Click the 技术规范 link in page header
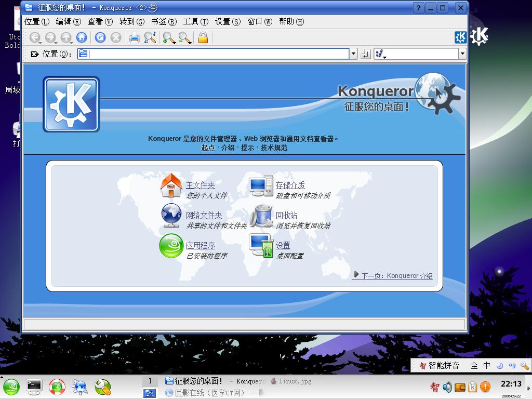Screen dimensions: 532x399 274,148
